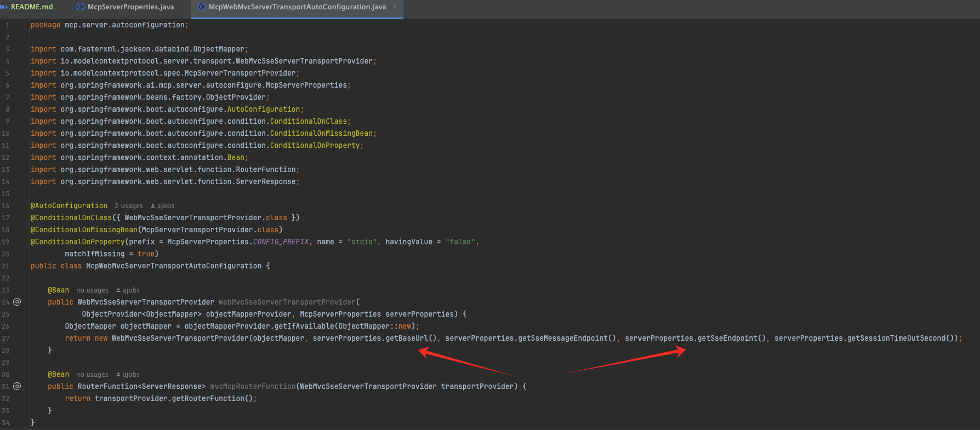The width and height of the screenshot is (980, 430).
Task: Click the @ConditionalOnClass annotation on line 17
Action: 71,218
